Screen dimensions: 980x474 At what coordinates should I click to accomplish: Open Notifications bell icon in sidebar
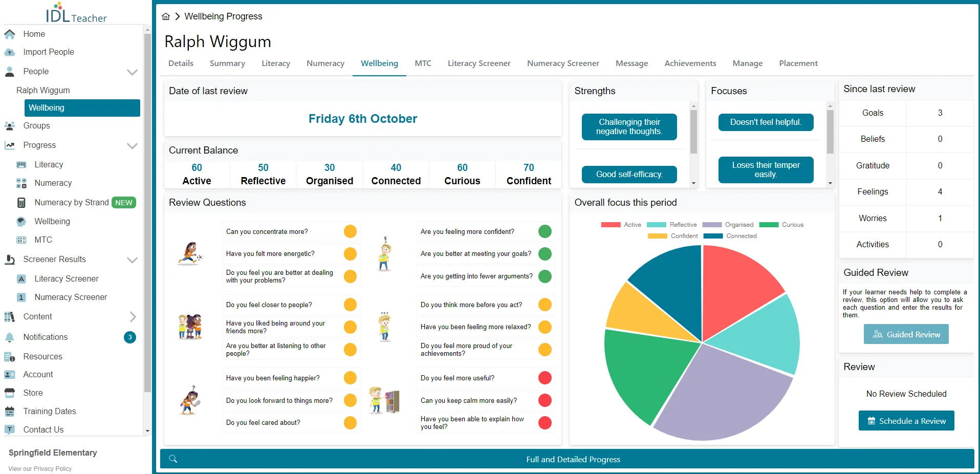(x=9, y=337)
